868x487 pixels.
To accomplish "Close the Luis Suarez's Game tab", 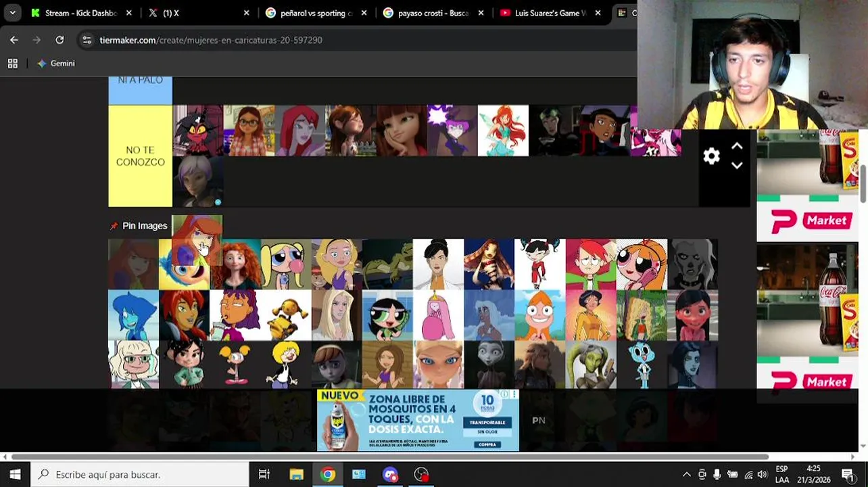I will [x=598, y=13].
